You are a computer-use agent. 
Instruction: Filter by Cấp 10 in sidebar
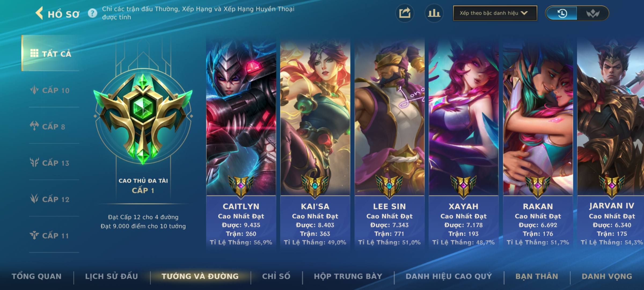pos(50,90)
